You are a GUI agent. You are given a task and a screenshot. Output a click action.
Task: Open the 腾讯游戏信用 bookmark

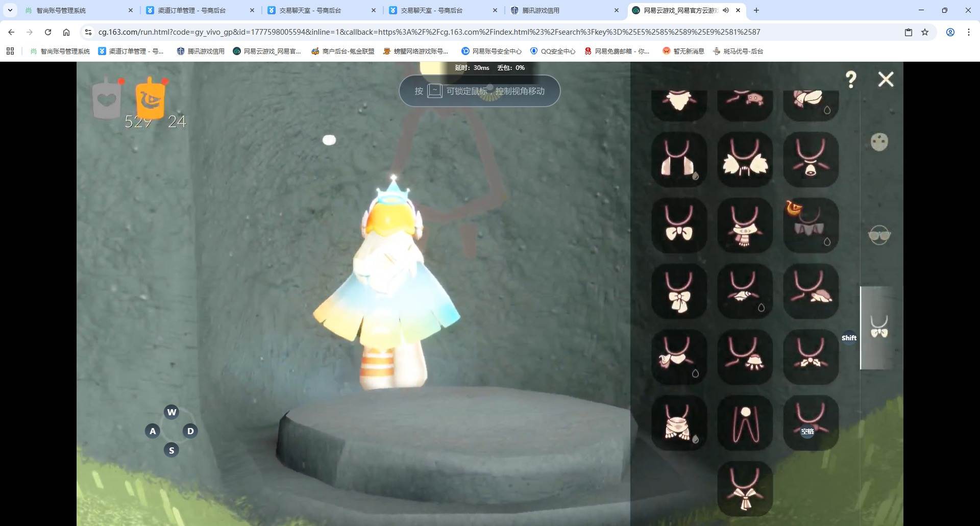coord(201,51)
